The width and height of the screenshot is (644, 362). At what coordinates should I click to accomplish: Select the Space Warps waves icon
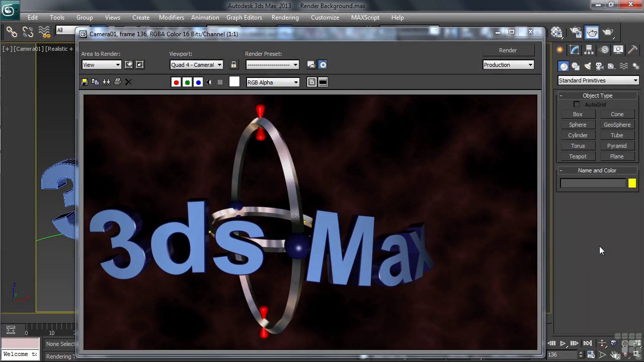pos(624,66)
